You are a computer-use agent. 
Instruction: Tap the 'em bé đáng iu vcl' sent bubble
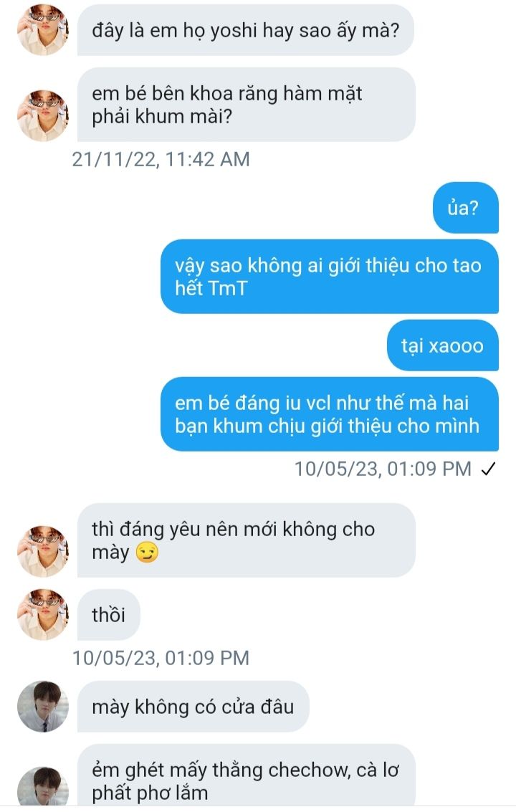[x=330, y=414]
